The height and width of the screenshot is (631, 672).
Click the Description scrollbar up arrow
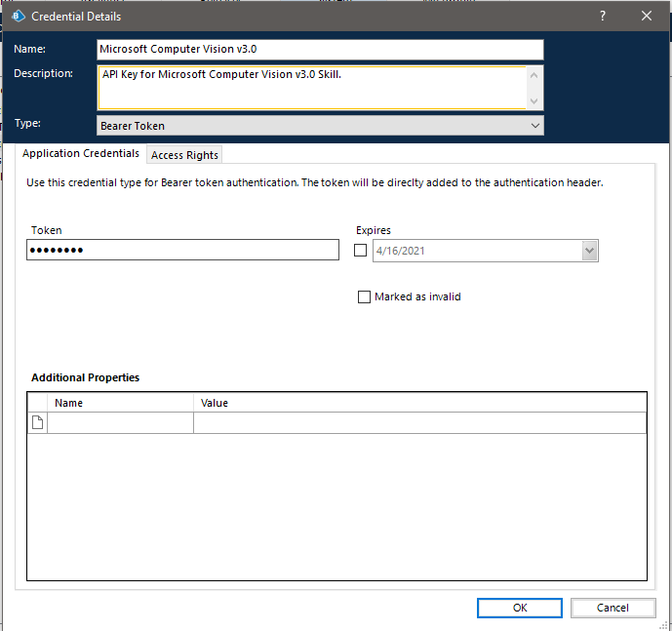click(534, 75)
